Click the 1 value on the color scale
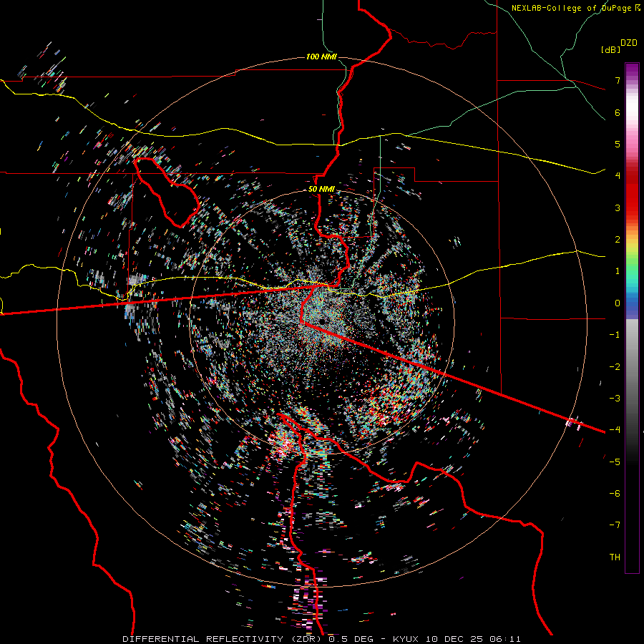Image resolution: width=644 pixels, height=644 pixels. [x=618, y=271]
